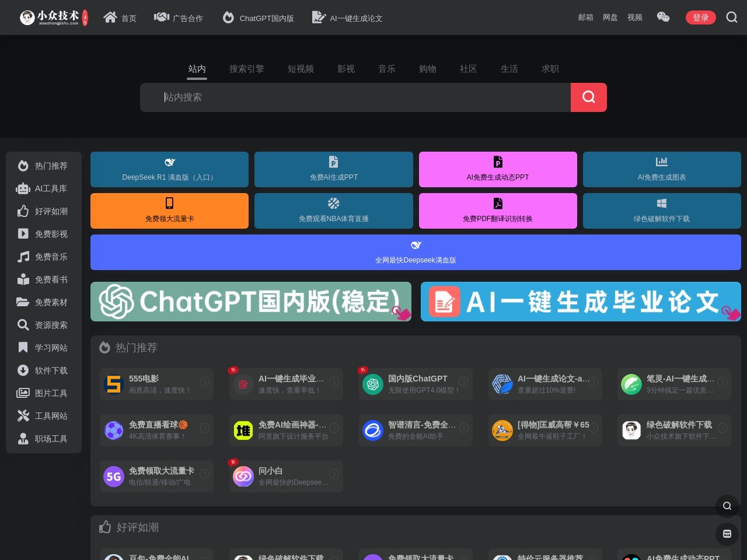Click the 邮箱 header link
747x560 pixels.
coord(586,17)
